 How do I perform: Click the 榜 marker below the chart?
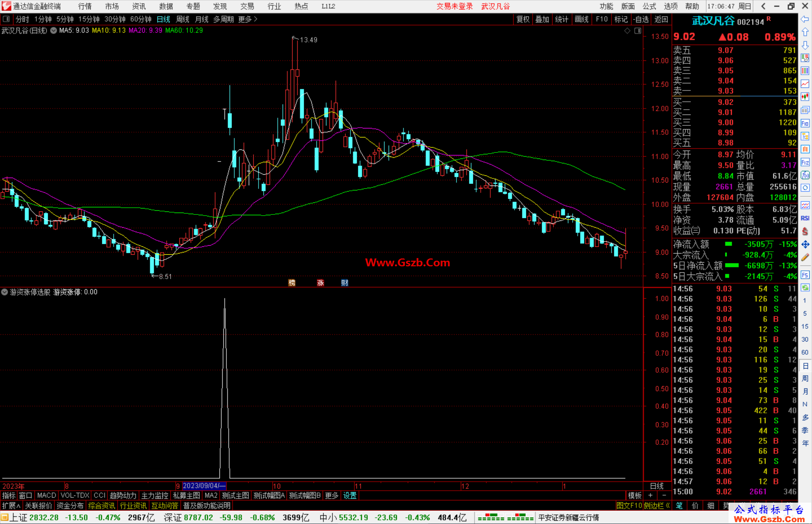(292, 283)
